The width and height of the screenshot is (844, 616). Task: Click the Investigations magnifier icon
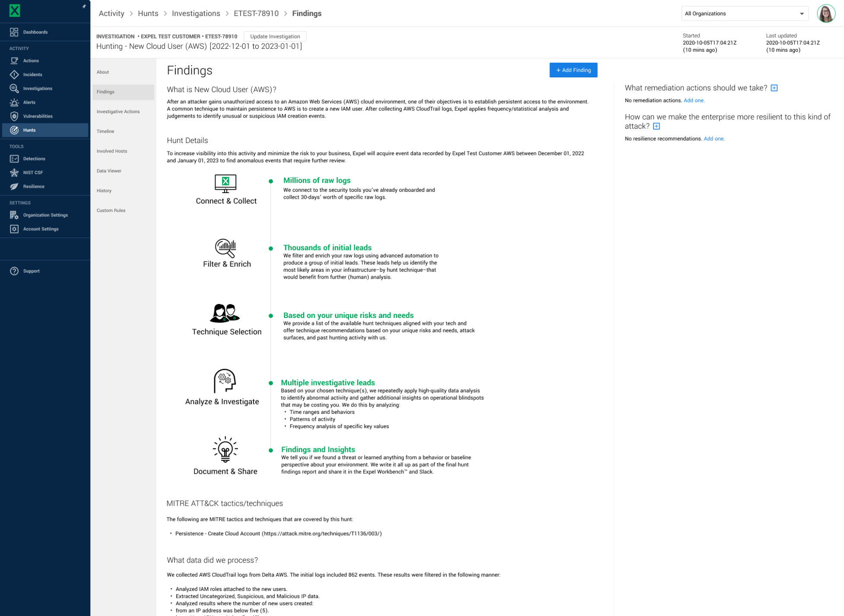(14, 88)
